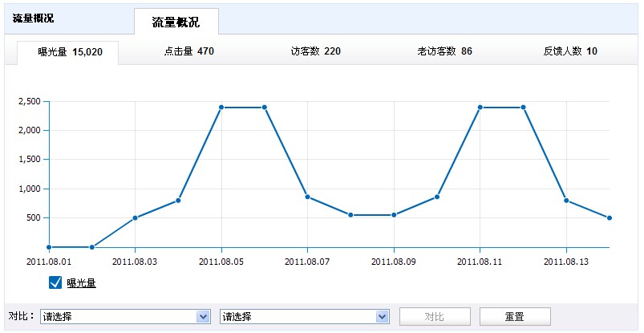
Task: Click the data point for 2011.08.01
Action: [49, 247]
